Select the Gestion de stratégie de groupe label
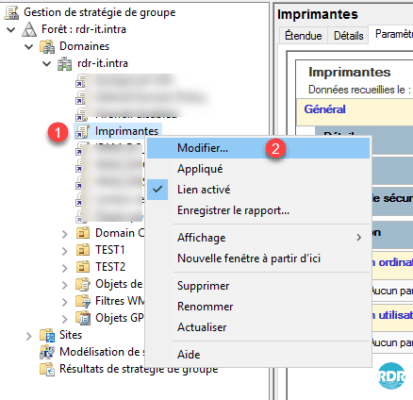This screenshot has height=400, width=413. (100, 12)
